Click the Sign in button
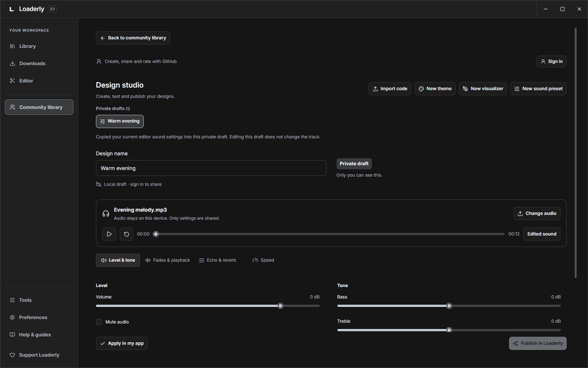The height and width of the screenshot is (368, 588). (x=552, y=61)
